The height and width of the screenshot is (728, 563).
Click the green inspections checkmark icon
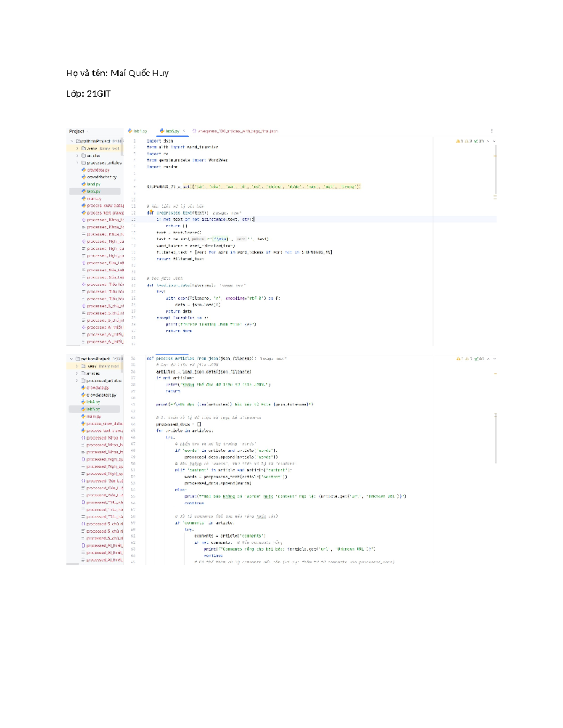(476, 141)
